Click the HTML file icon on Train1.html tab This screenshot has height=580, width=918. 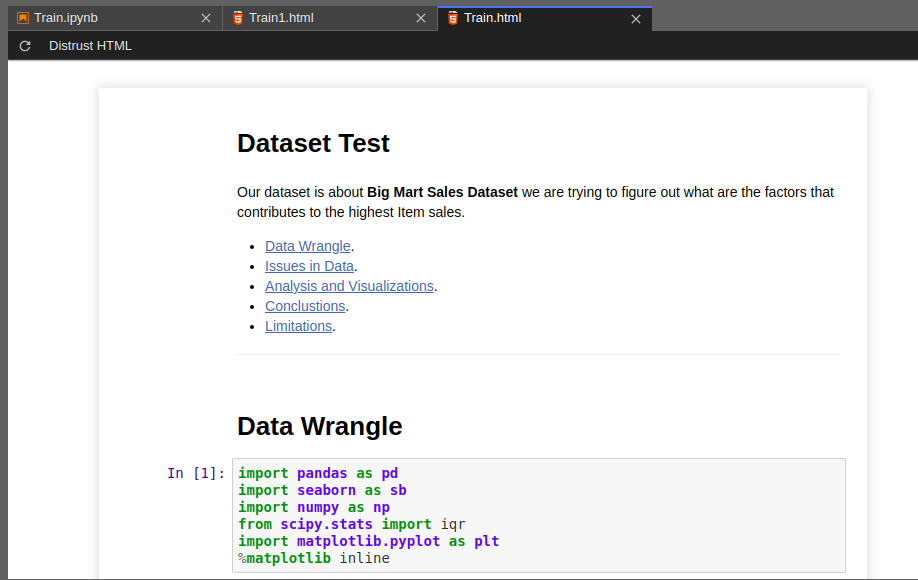click(238, 17)
